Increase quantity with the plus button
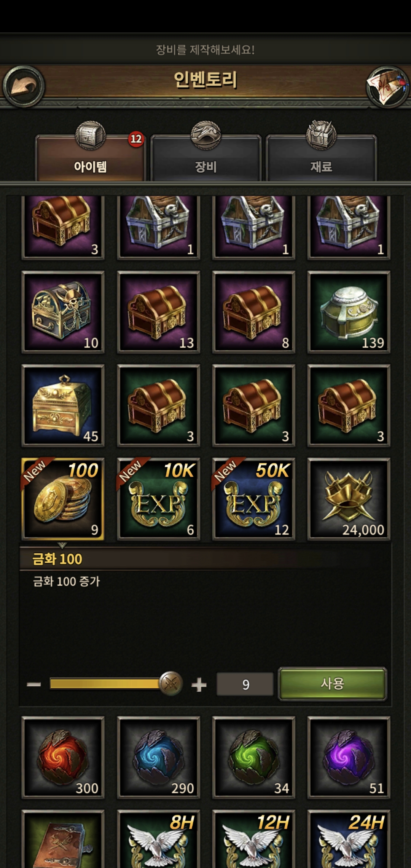Screen dimensions: 411x868 pyautogui.click(x=199, y=685)
